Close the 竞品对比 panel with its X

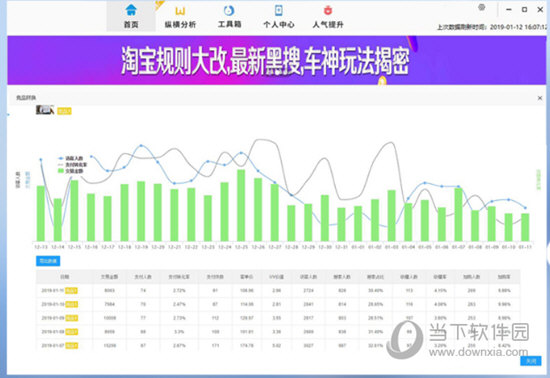point(540,98)
